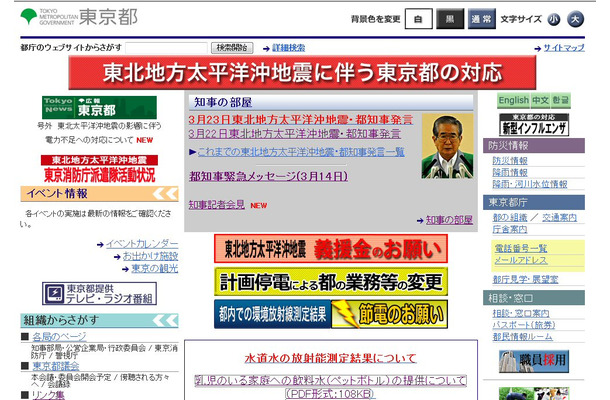Choose large text size (大) button
Image resolution: width=610 pixels, height=400 pixels.
click(576, 19)
